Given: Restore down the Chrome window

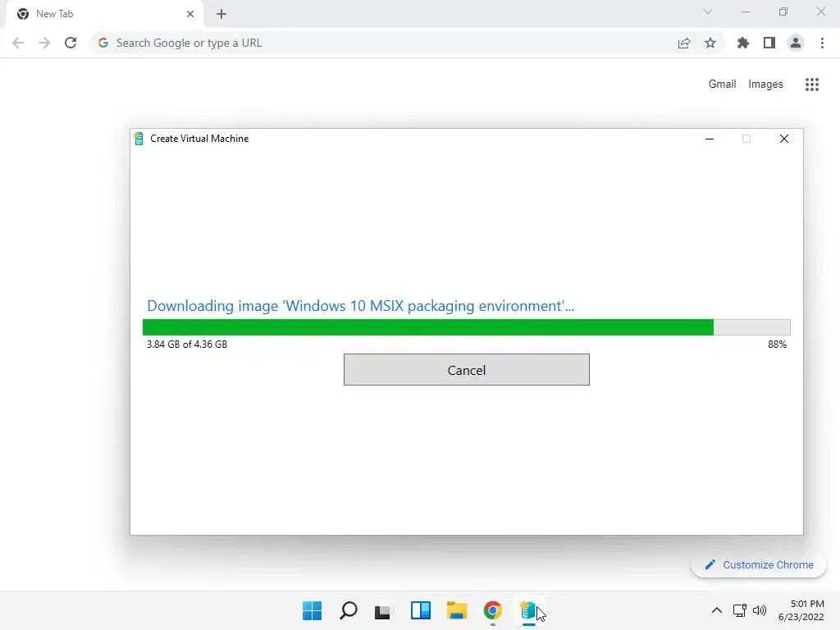Looking at the screenshot, I should tap(783, 11).
